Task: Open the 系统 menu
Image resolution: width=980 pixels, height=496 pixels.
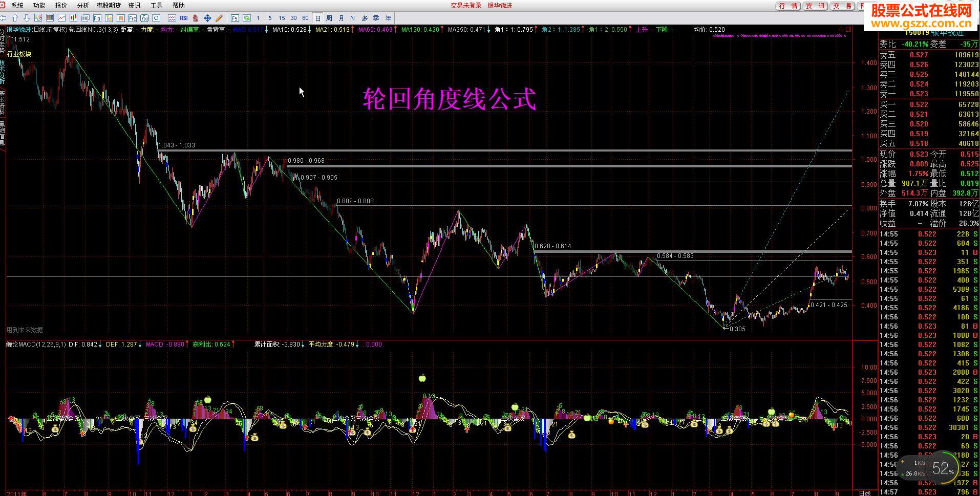Action: [17, 6]
